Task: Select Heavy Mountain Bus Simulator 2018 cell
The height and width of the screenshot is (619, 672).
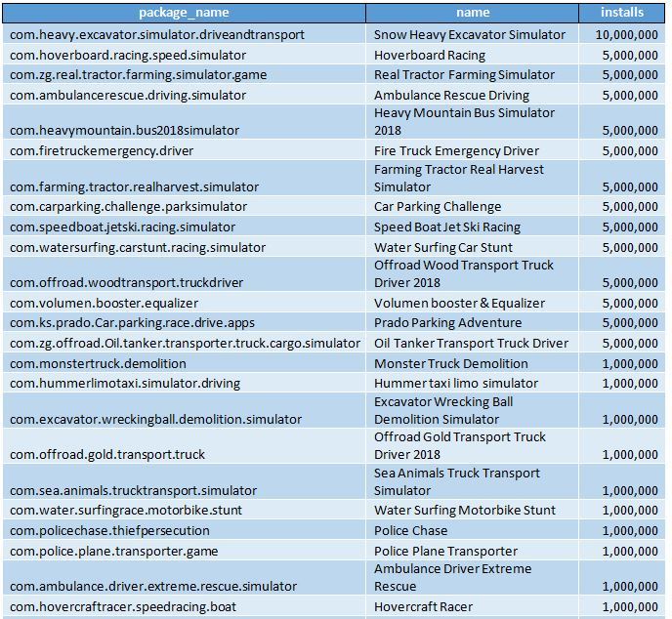Action: [x=473, y=122]
